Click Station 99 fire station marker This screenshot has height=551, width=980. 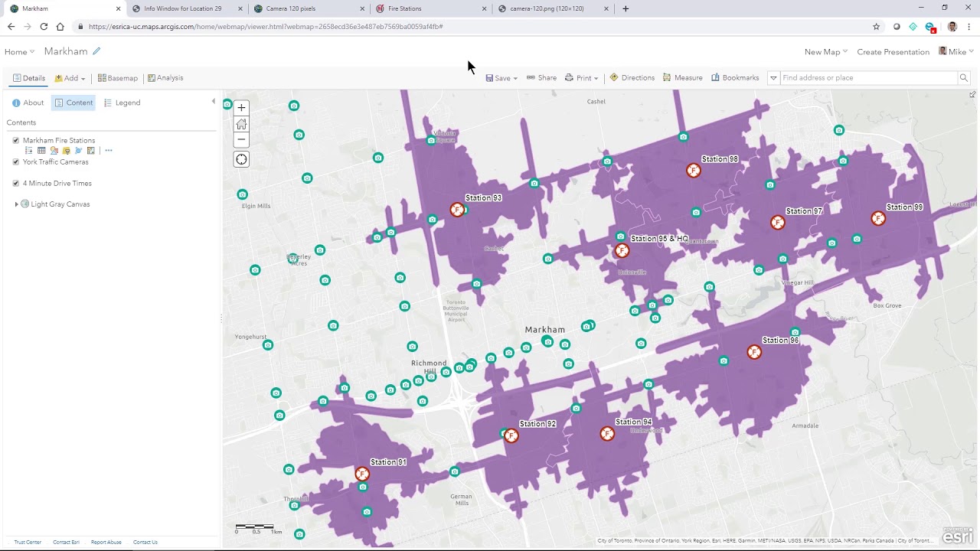878,219
